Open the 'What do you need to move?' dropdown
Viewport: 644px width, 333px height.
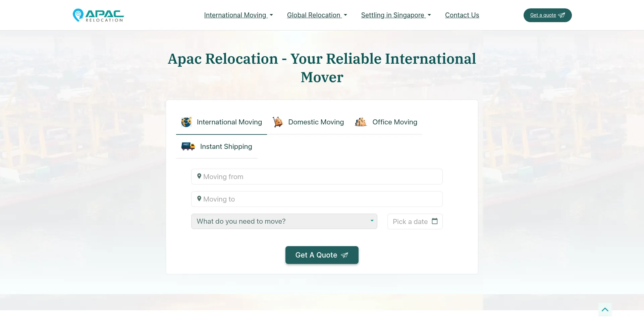[284, 221]
